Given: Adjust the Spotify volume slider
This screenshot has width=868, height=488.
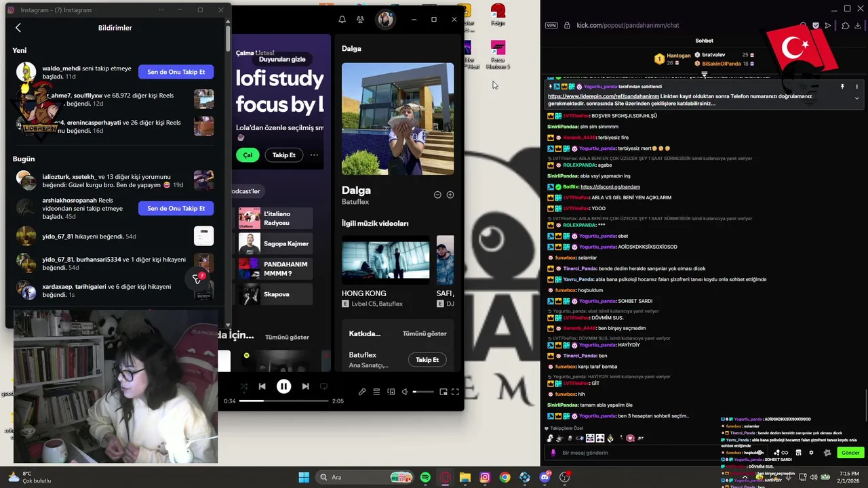Looking at the screenshot, I should click(423, 392).
